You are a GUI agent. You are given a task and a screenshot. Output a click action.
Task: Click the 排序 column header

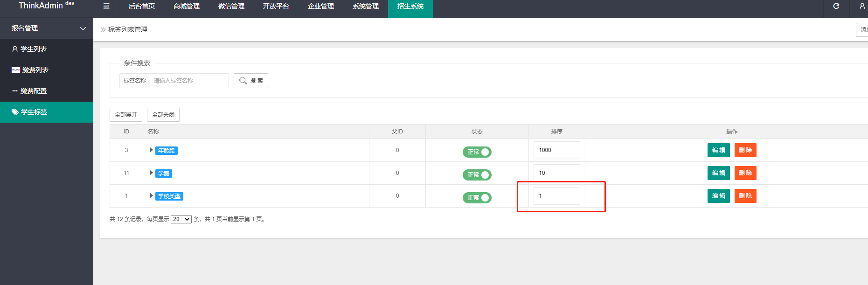click(x=557, y=132)
